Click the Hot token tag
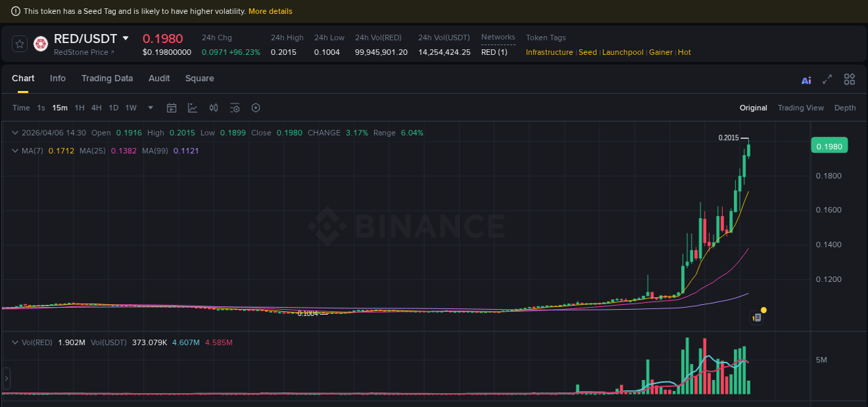The image size is (868, 407). coord(685,52)
